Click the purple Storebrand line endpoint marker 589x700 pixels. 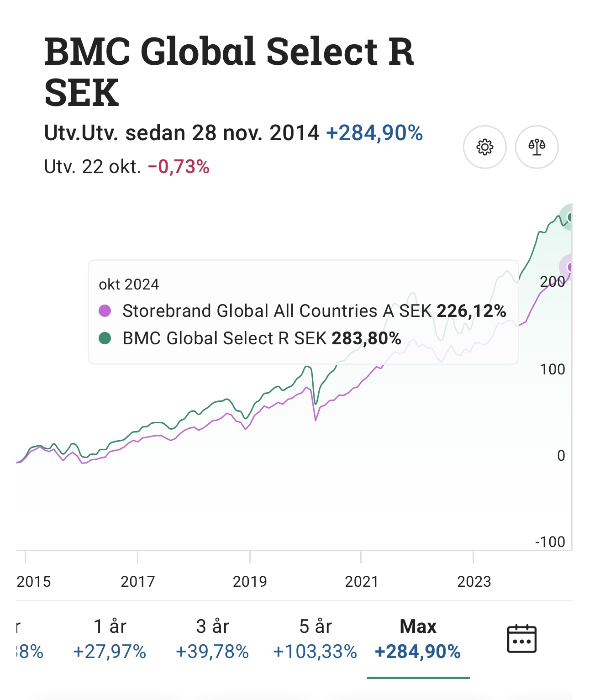(x=569, y=267)
